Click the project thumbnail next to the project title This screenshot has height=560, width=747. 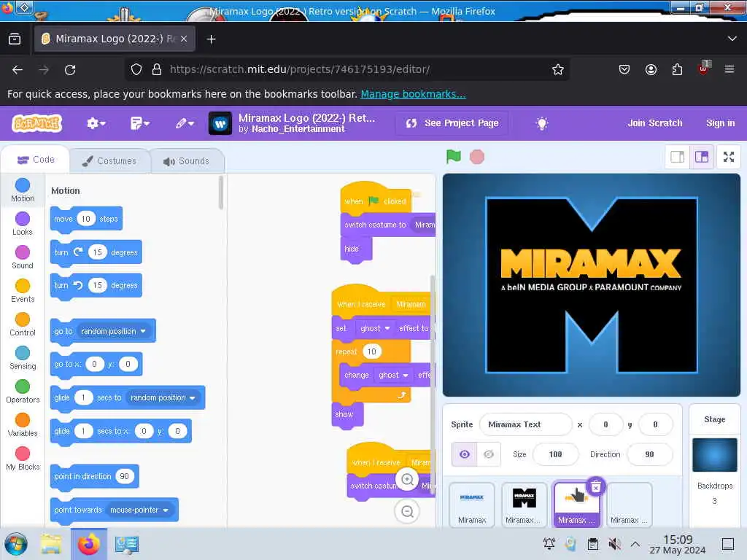[220, 123]
